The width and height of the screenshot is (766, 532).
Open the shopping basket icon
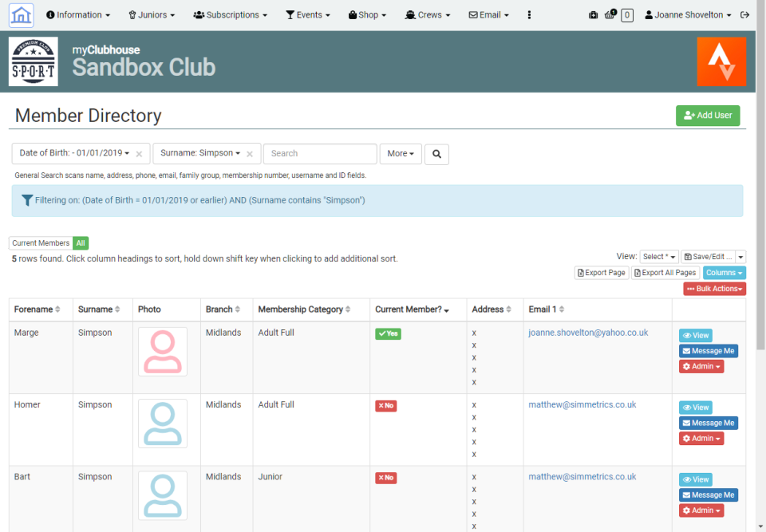click(610, 14)
